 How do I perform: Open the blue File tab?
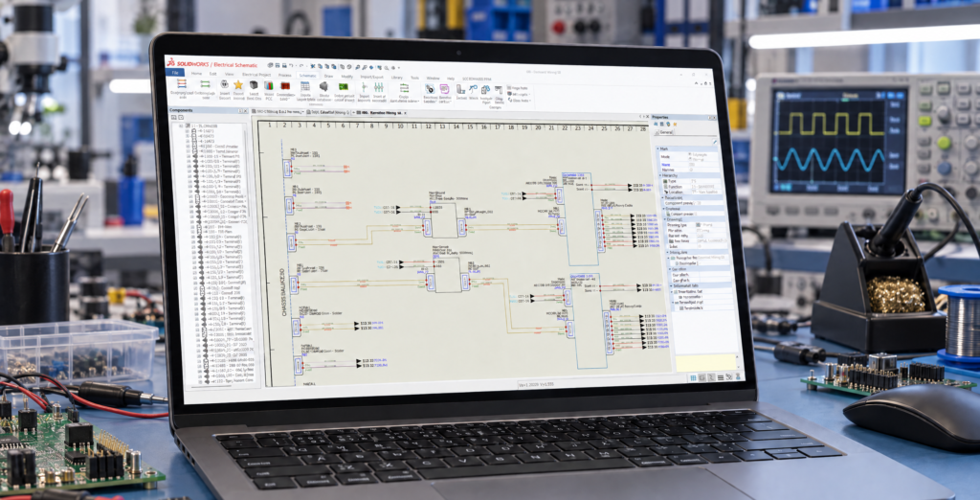click(x=175, y=73)
